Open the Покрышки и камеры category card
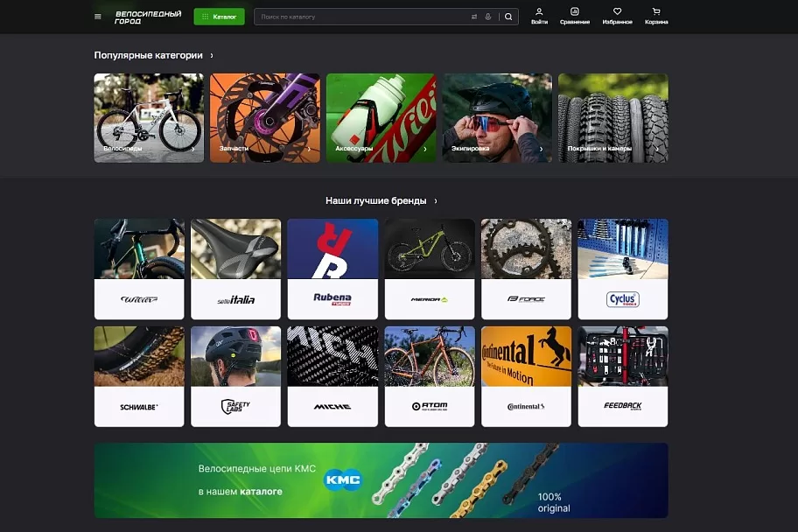 pyautogui.click(x=613, y=118)
